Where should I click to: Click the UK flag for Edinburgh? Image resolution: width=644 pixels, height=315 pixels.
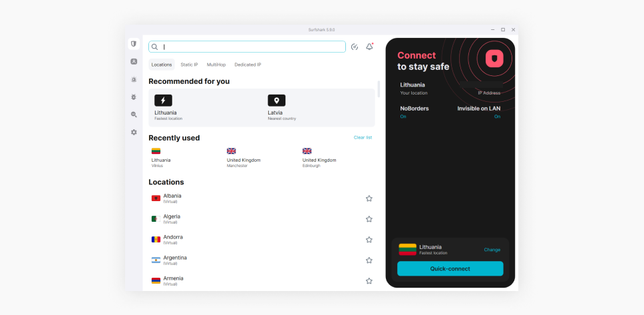(307, 151)
